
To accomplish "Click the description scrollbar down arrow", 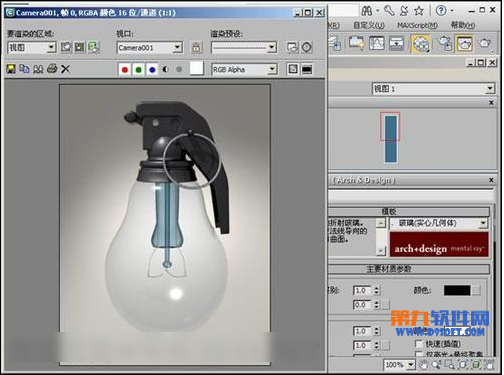I will [381, 251].
